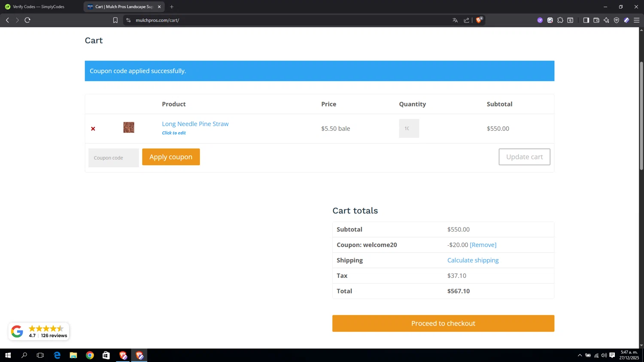Open Windows Start menu
Screen dimensions: 644x362
click(8, 355)
